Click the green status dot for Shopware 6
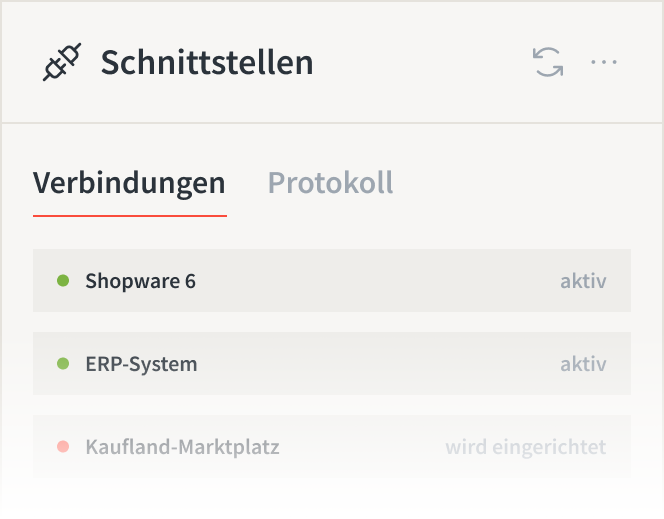The image size is (664, 519). 63,281
